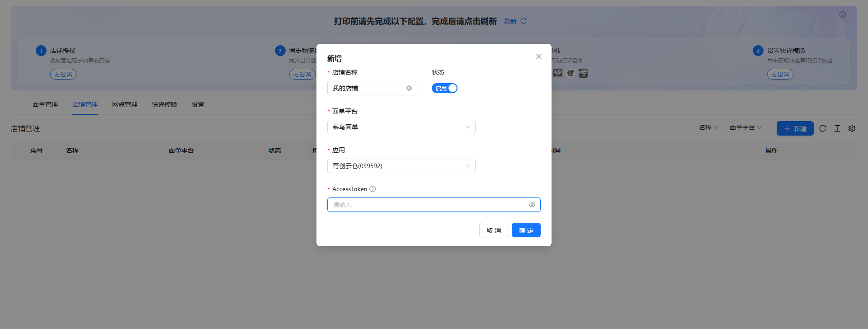The height and width of the screenshot is (329, 868).
Task: Click the table refresh icon beside 新建
Action: coord(823,128)
